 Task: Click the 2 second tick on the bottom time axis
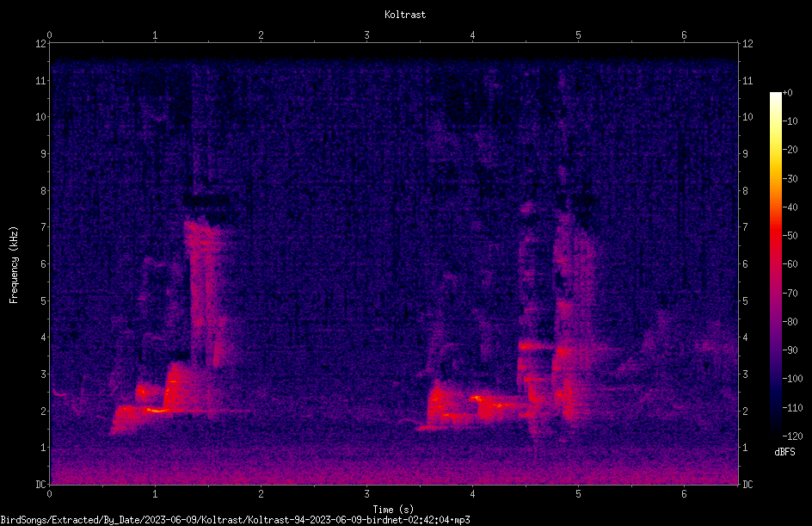pyautogui.click(x=261, y=494)
